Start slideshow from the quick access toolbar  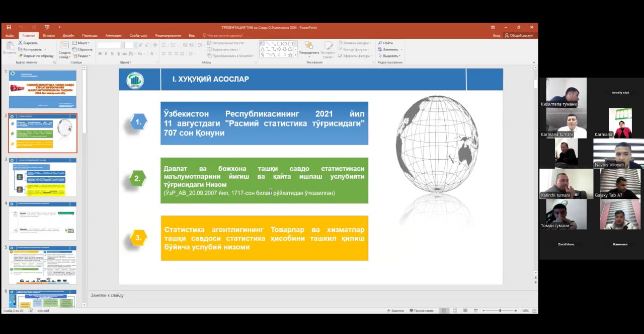pyautogui.click(x=47, y=27)
